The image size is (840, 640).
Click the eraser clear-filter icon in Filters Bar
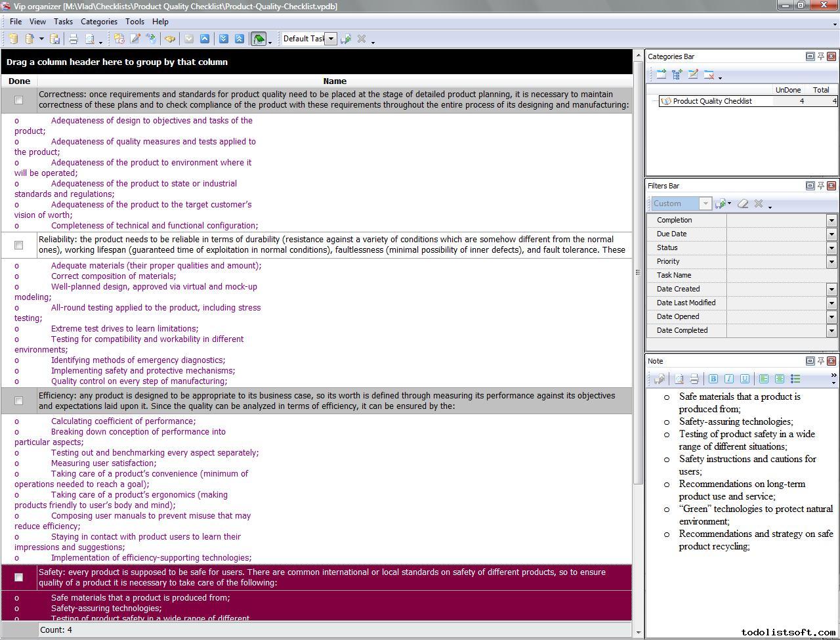[743, 203]
